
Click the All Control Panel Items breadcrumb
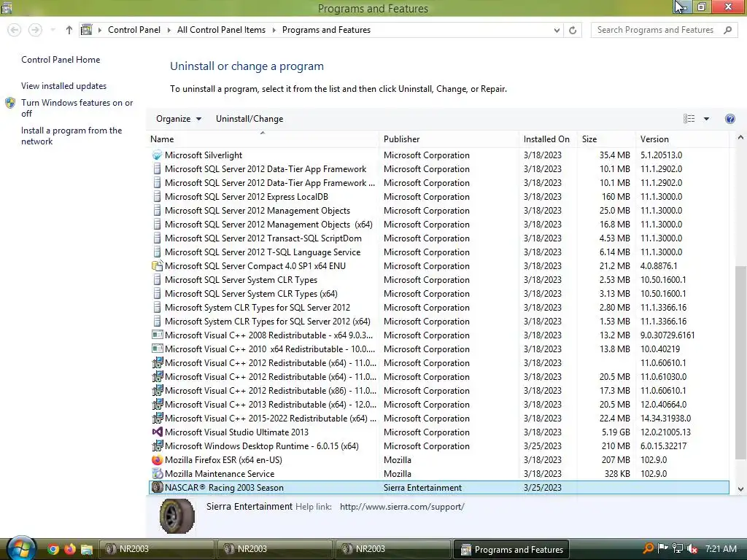click(x=221, y=30)
